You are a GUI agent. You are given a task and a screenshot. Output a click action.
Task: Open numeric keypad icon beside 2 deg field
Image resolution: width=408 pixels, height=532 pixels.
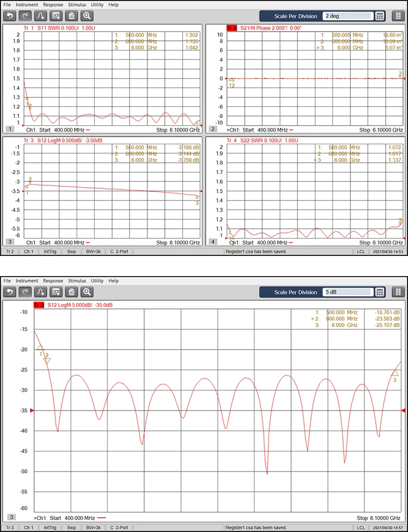click(380, 16)
